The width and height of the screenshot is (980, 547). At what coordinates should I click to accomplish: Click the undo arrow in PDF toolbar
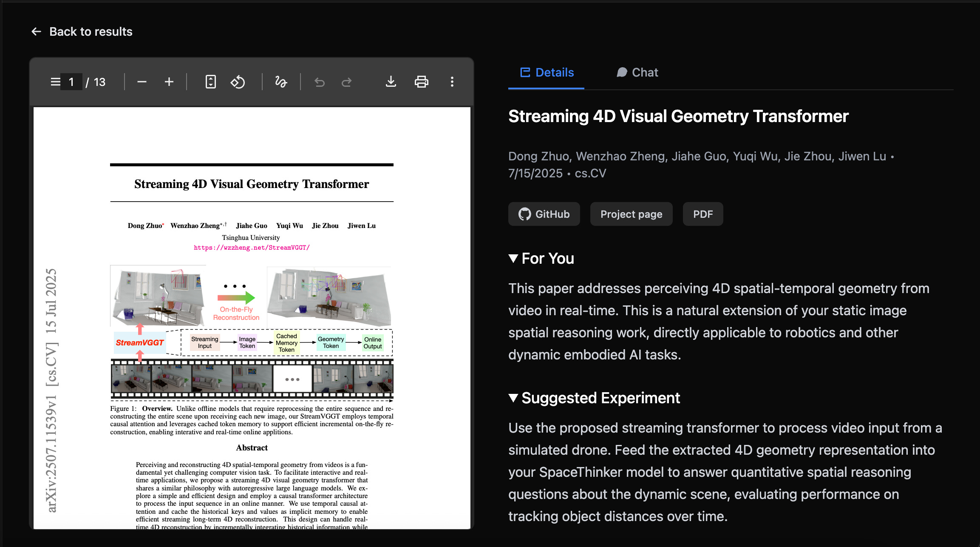click(x=320, y=82)
